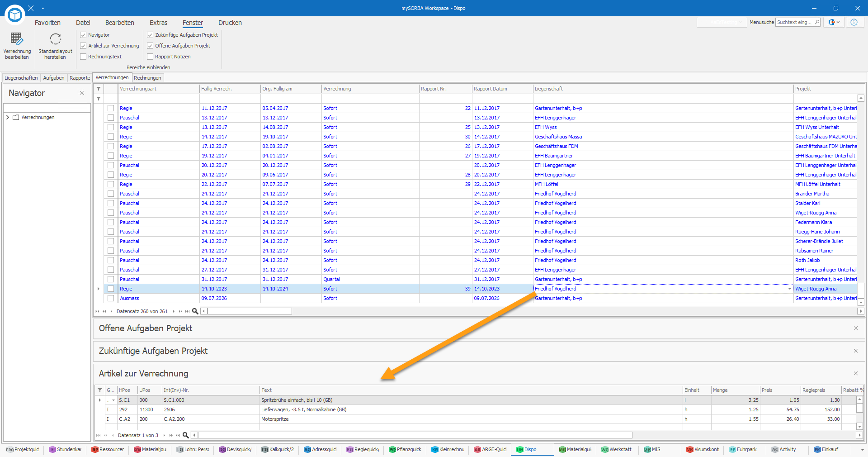Close the Navigator panel
Screen dimensions: 868x457
(x=82, y=93)
